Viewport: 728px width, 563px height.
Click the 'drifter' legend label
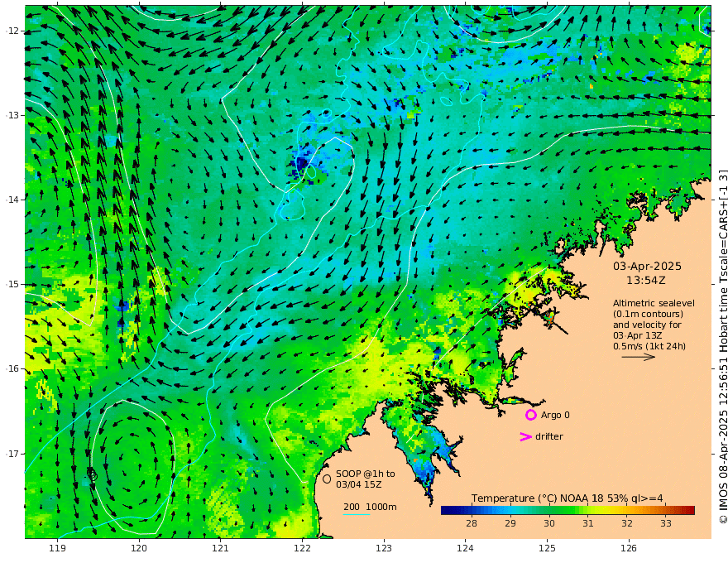549,436
